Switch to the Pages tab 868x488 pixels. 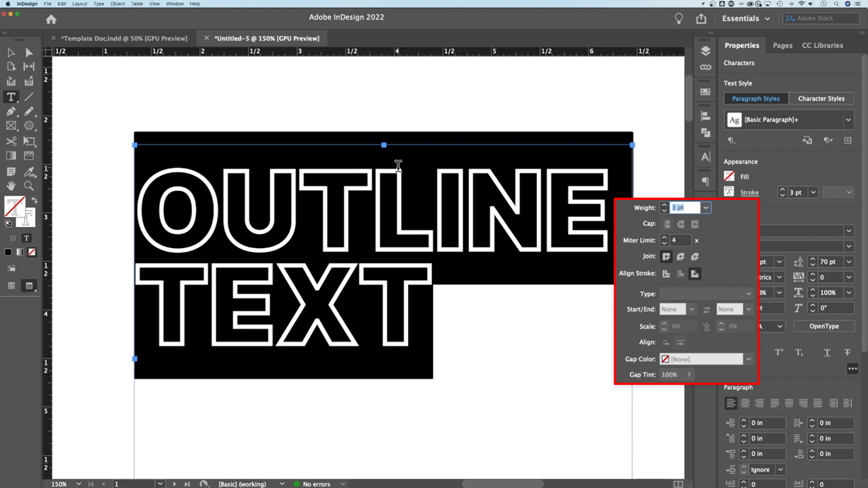click(782, 45)
